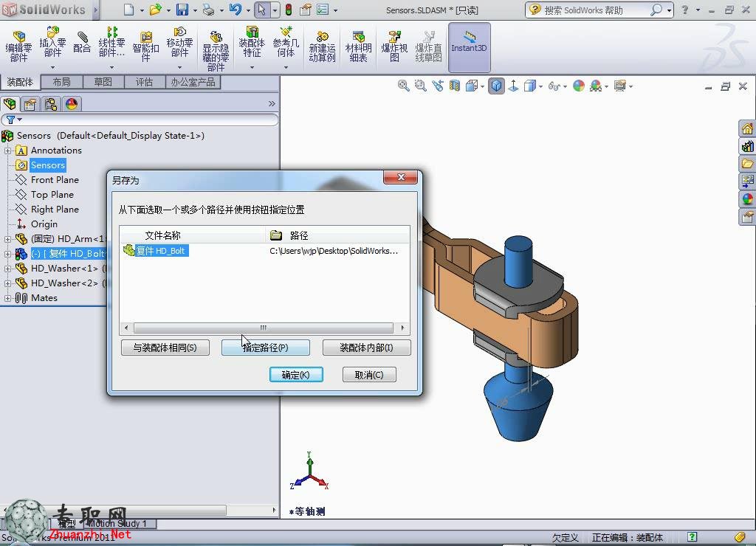This screenshot has height=546, width=756.
Task: Click the 爆炸视图 tool
Action: coord(394,46)
